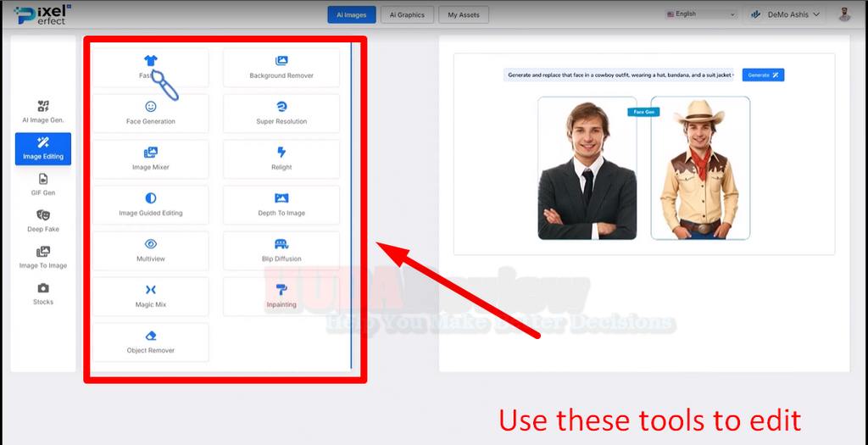Expand the English language dropdown

click(701, 14)
